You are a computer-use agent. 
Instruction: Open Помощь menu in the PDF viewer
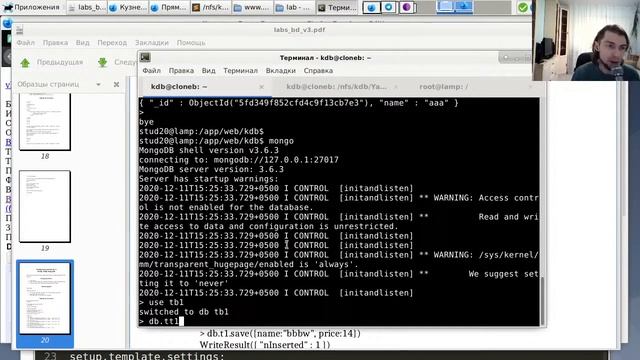click(191, 42)
